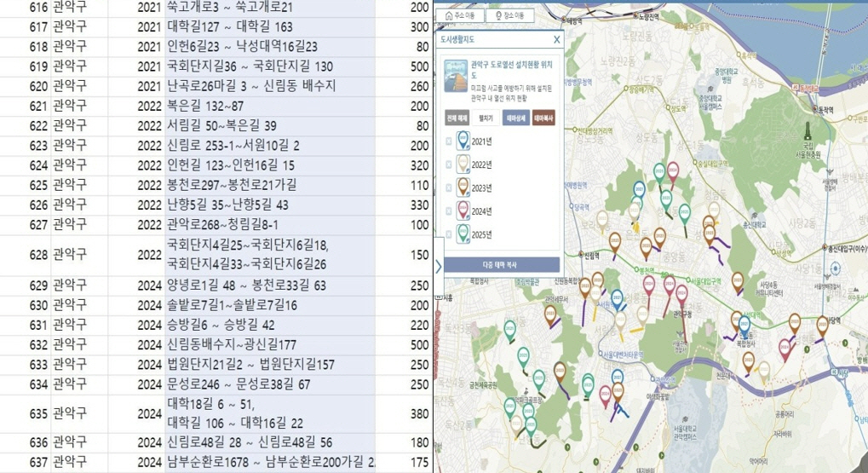Click the 다중 테마 복사 button
868x473 pixels.
[499, 264]
